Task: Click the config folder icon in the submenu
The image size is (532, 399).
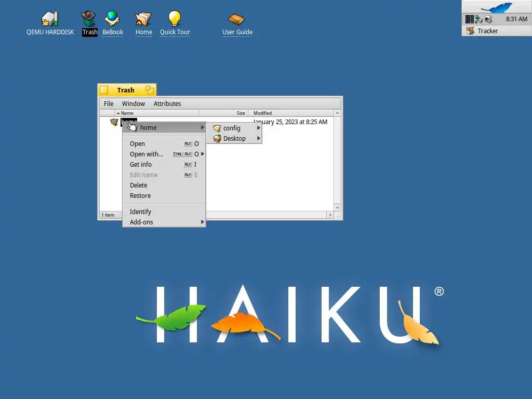Action: 217,128
